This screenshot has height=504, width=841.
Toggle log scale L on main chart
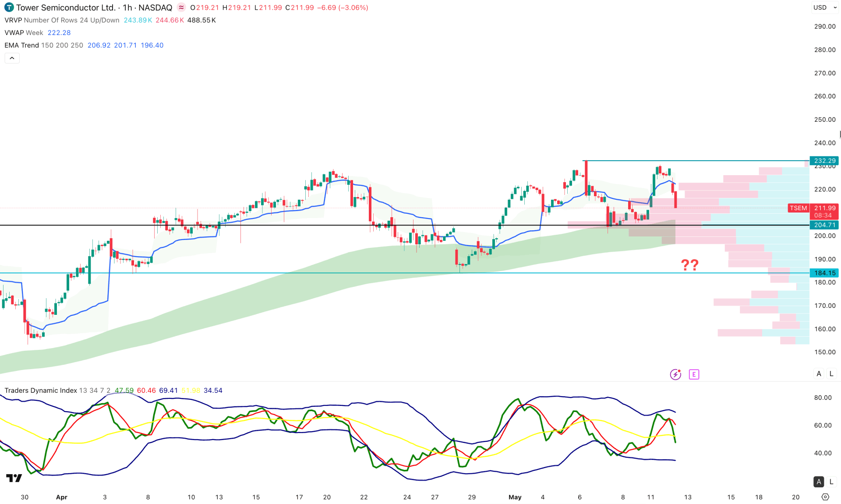[831, 374]
